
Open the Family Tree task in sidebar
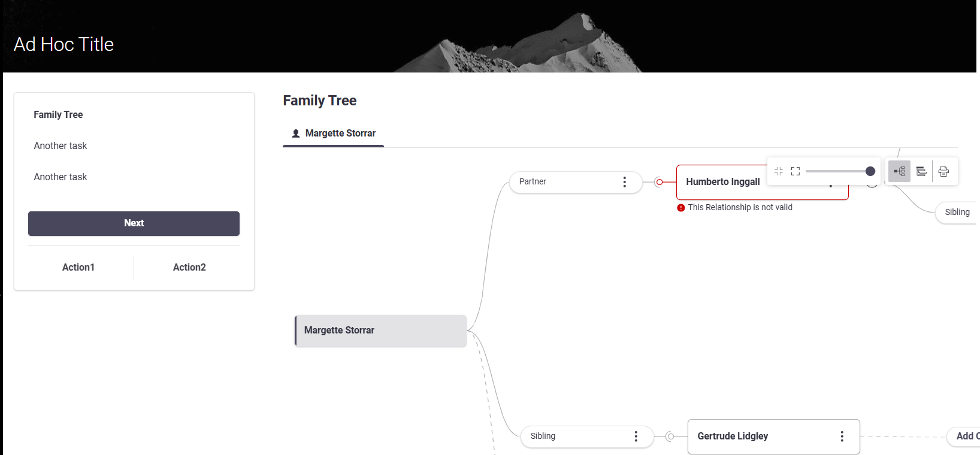point(58,114)
